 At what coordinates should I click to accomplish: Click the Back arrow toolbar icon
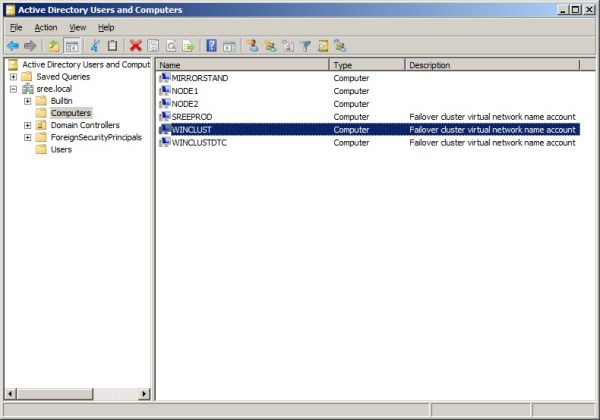click(13, 45)
